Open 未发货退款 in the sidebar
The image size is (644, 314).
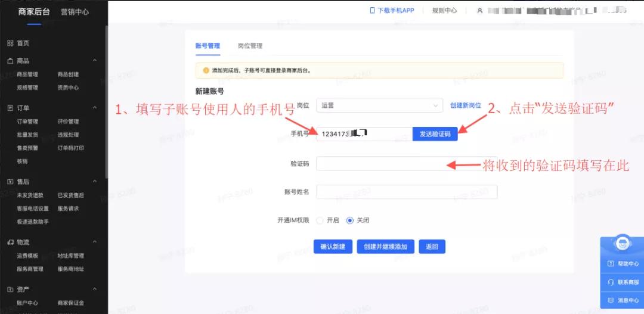(30, 195)
